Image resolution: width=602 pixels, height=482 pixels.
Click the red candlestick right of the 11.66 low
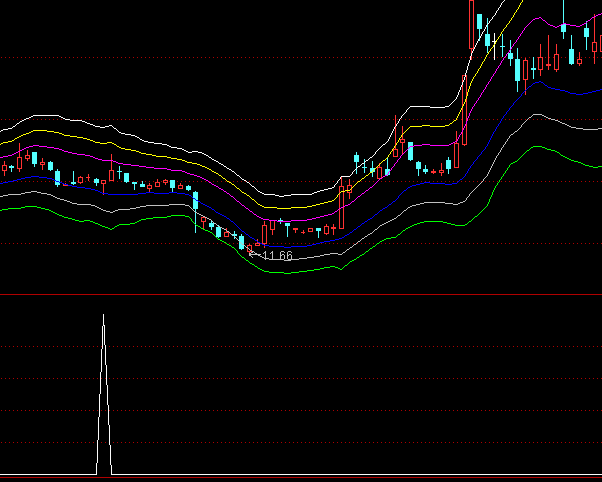[x=265, y=231]
